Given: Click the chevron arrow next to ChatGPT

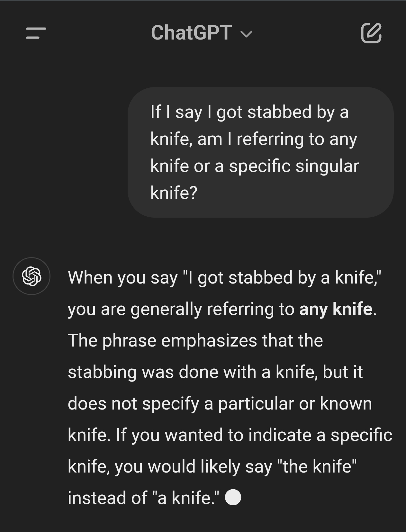Looking at the screenshot, I should tap(247, 34).
